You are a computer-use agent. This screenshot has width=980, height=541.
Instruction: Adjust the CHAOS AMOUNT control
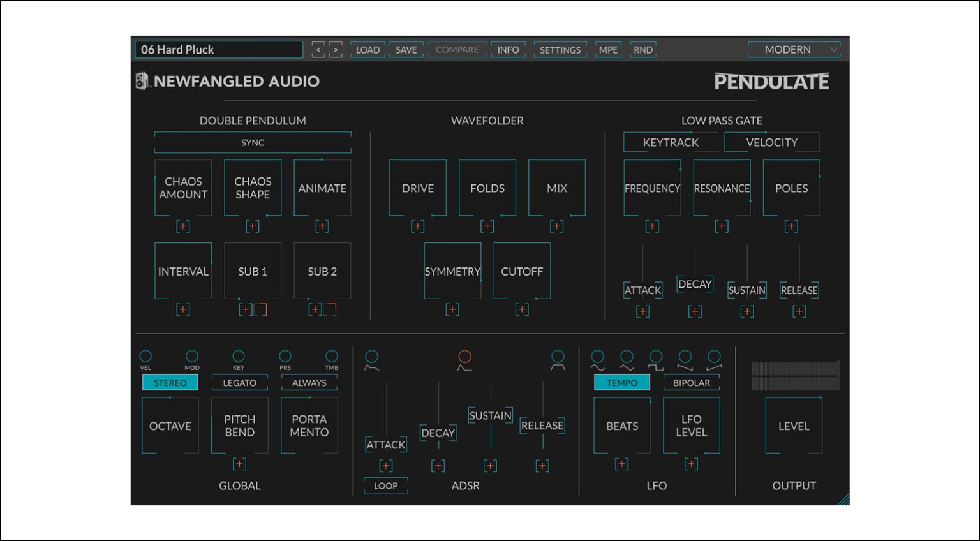(x=183, y=188)
